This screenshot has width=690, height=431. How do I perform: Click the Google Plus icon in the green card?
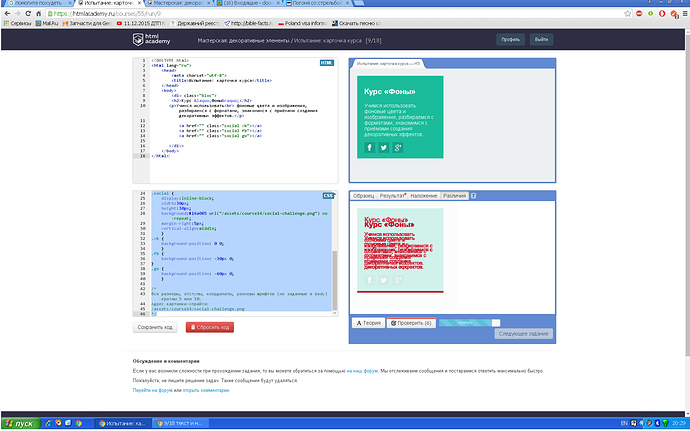click(398, 147)
